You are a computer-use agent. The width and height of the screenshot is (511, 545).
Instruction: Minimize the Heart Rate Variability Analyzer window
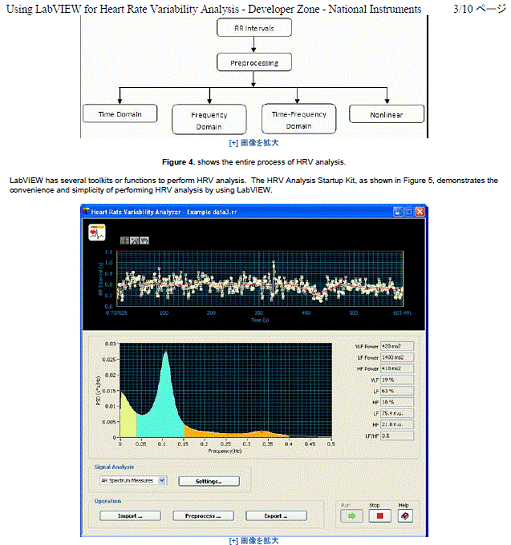point(398,212)
